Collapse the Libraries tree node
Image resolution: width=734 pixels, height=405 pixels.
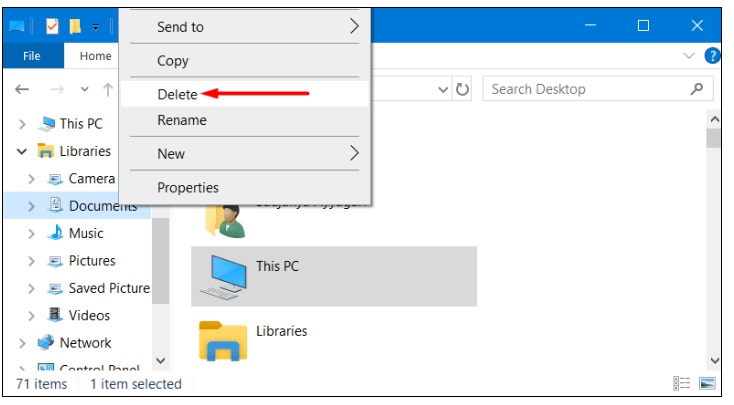[22, 151]
